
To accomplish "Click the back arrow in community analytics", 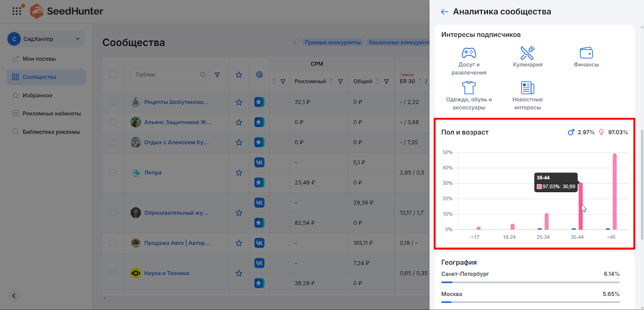I will click(444, 12).
